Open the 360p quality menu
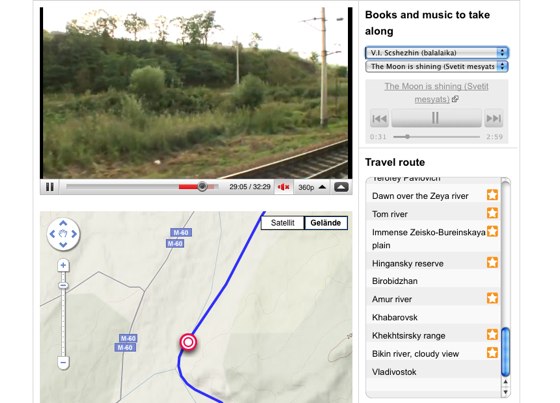This screenshot has height=403, width=560. click(312, 187)
